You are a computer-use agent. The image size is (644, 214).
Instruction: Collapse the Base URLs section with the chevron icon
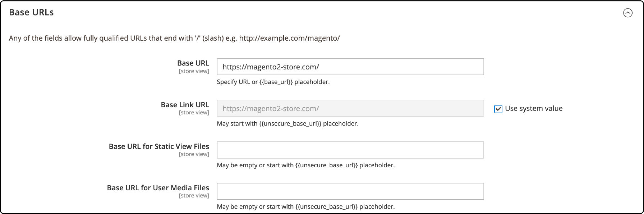click(627, 13)
